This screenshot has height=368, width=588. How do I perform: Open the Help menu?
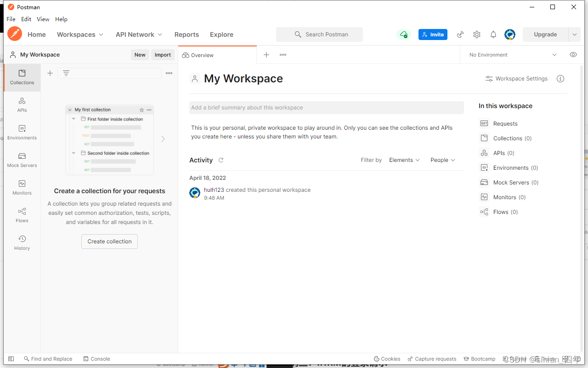tap(61, 19)
